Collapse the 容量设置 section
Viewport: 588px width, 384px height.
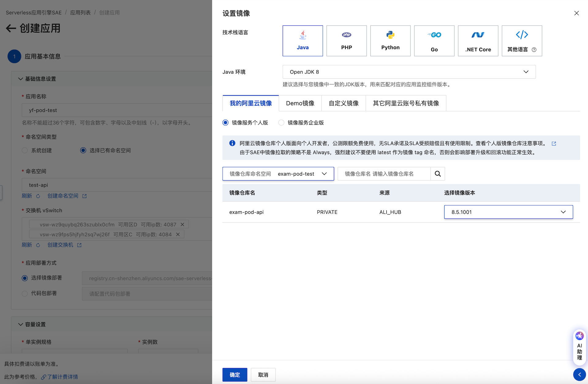pyautogui.click(x=21, y=324)
